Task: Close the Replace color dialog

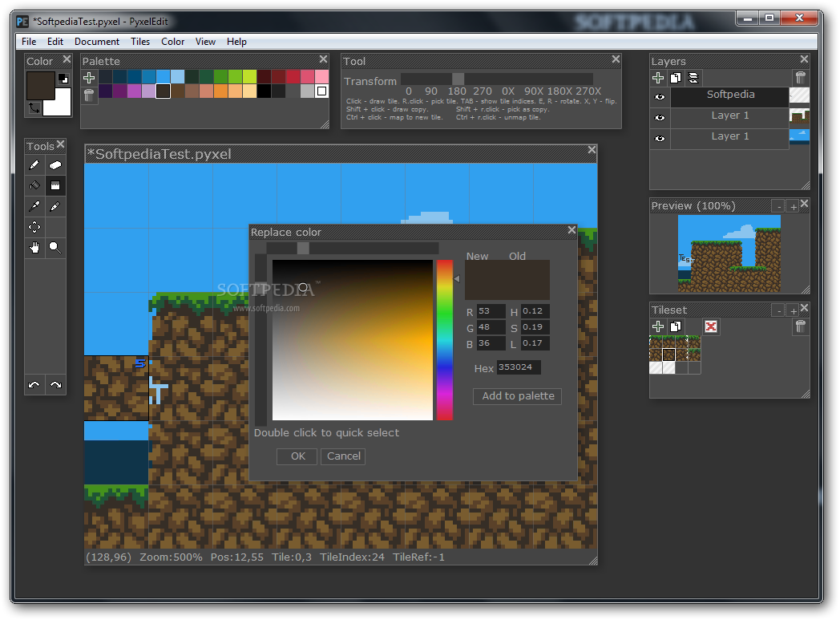Action: click(571, 230)
